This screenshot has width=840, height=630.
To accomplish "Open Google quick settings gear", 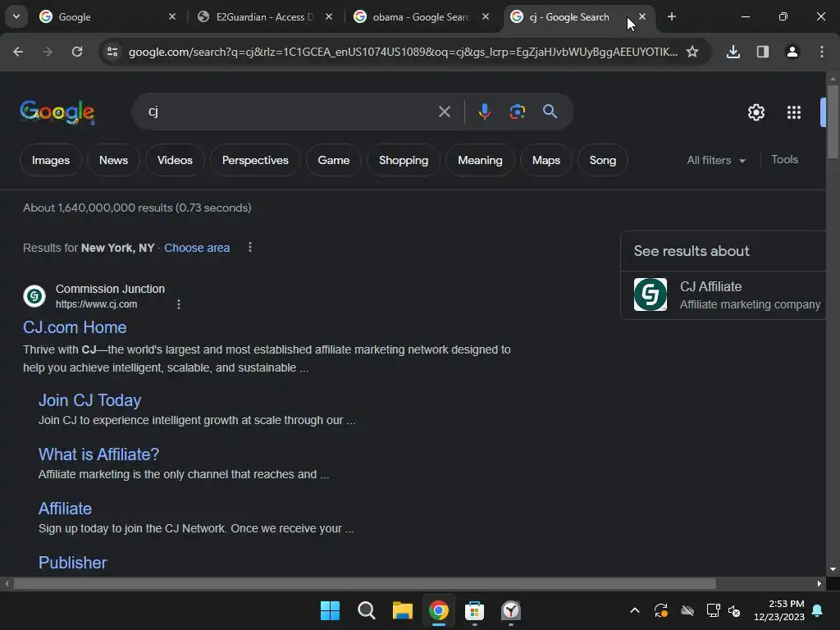I will point(756,112).
